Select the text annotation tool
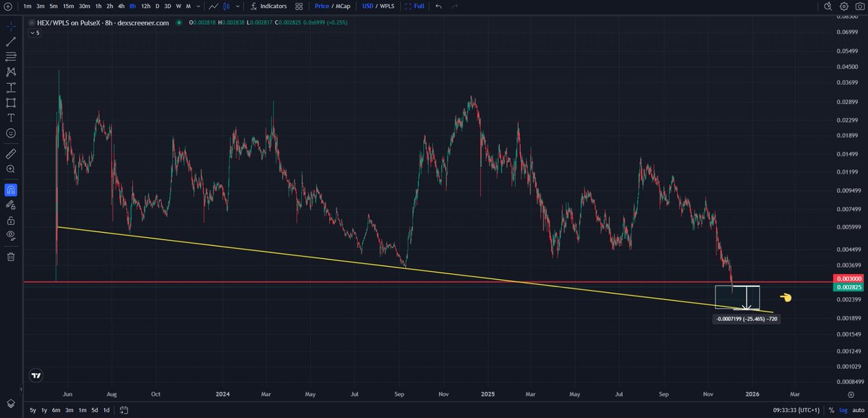 tap(11, 118)
